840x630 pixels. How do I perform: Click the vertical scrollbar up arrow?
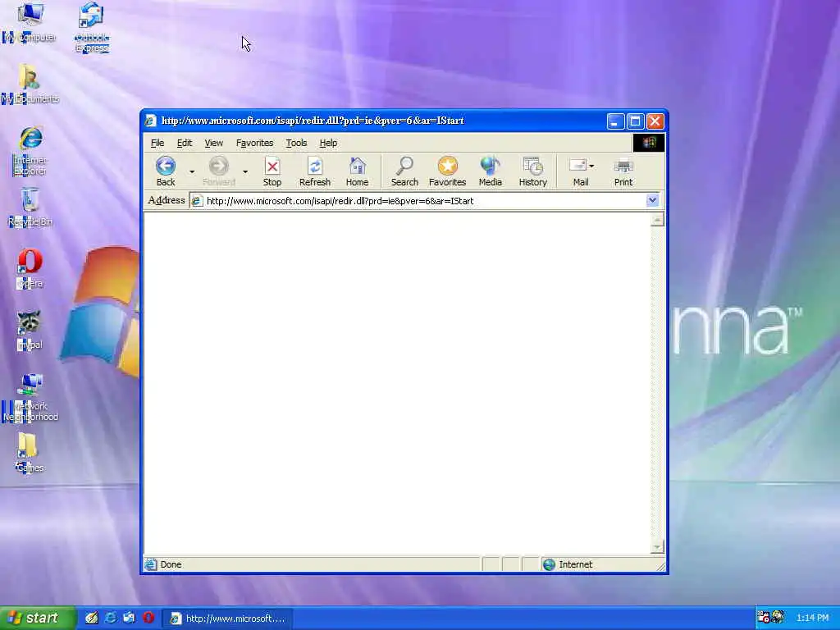coord(657,220)
